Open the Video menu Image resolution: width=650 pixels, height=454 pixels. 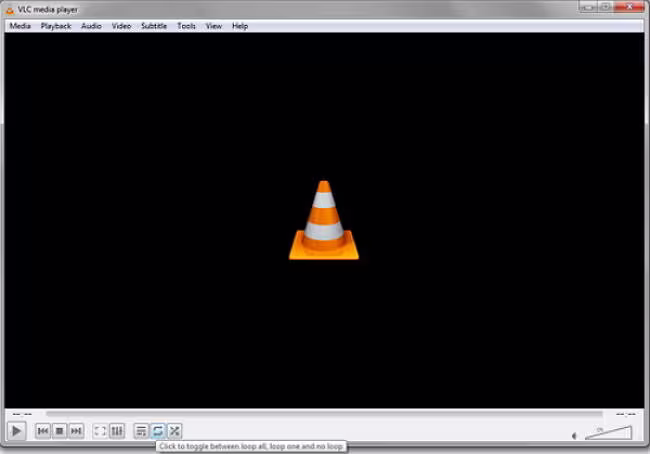[x=121, y=26]
